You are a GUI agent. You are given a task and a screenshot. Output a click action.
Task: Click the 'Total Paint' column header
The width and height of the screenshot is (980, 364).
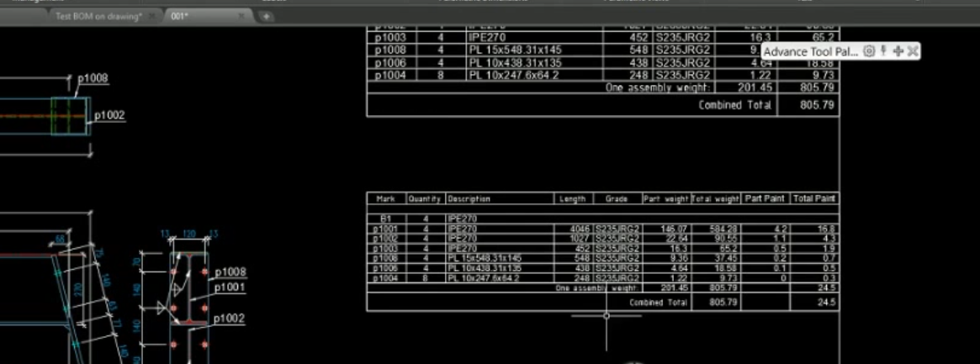pos(814,198)
